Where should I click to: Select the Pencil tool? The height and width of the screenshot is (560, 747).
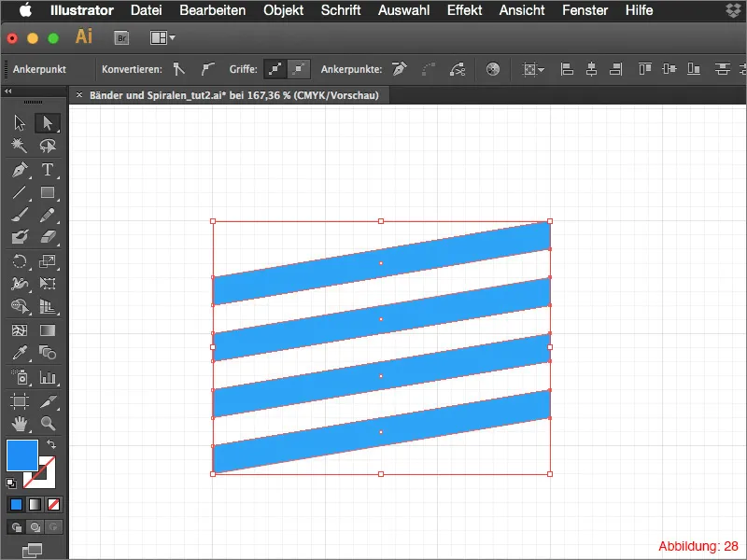[48, 215]
